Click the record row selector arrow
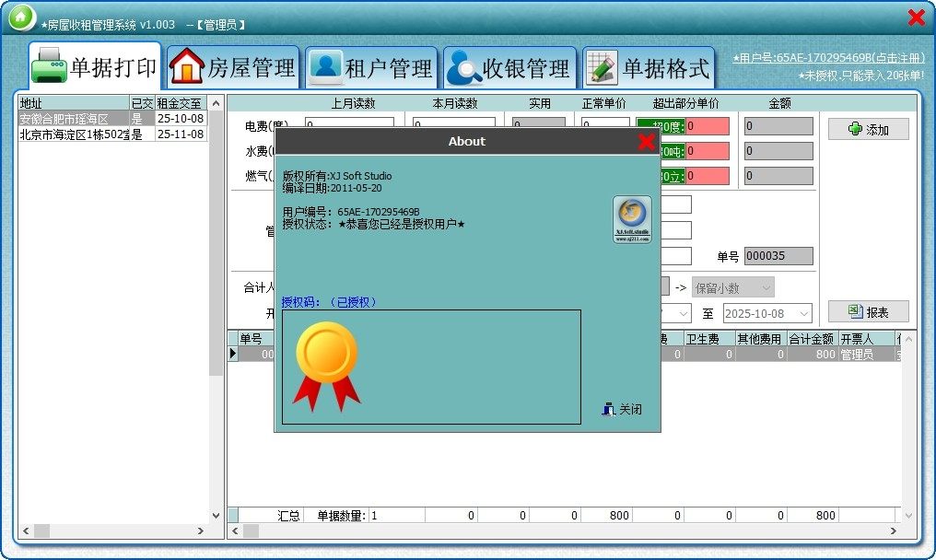Screen dimensions: 936x560 pos(233,354)
